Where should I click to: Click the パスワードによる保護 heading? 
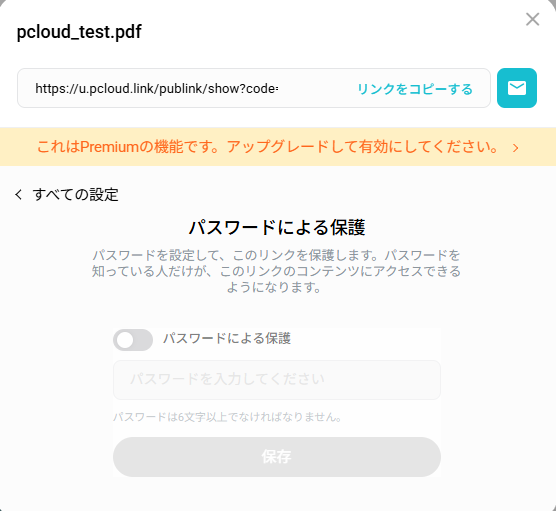277,227
